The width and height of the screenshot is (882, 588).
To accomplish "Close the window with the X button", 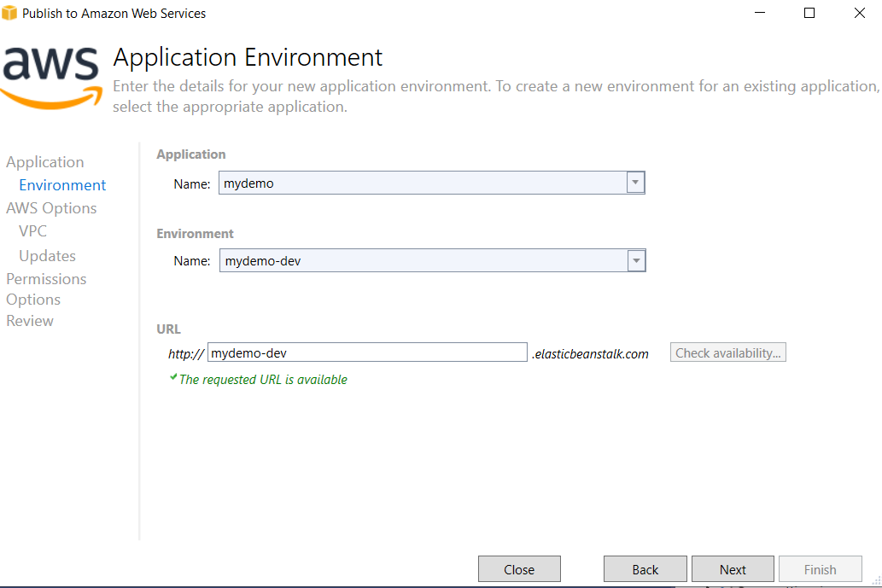I will point(860,13).
